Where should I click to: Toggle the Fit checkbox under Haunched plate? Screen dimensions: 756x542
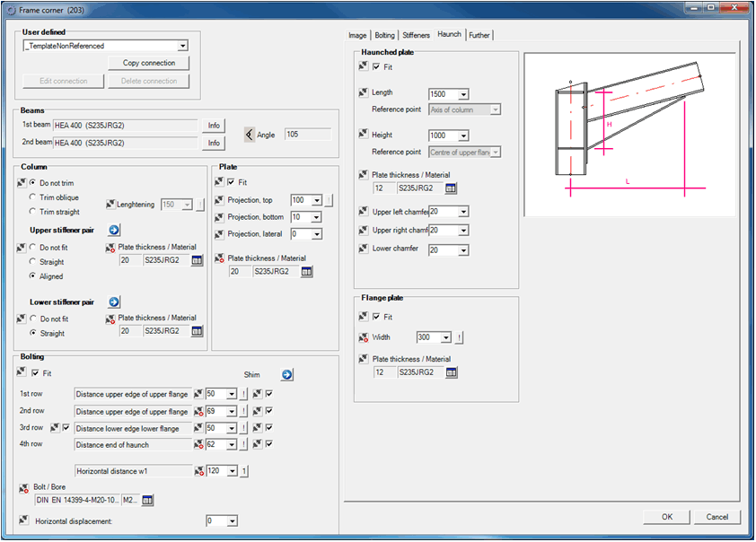[376, 67]
